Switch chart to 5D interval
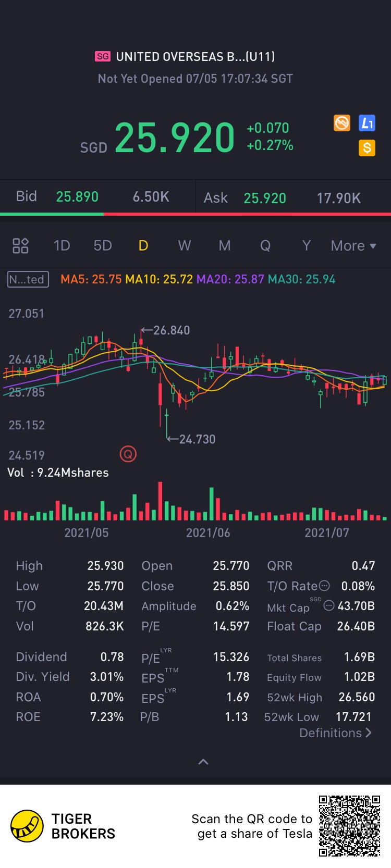This screenshot has width=391, height=868. point(103,245)
